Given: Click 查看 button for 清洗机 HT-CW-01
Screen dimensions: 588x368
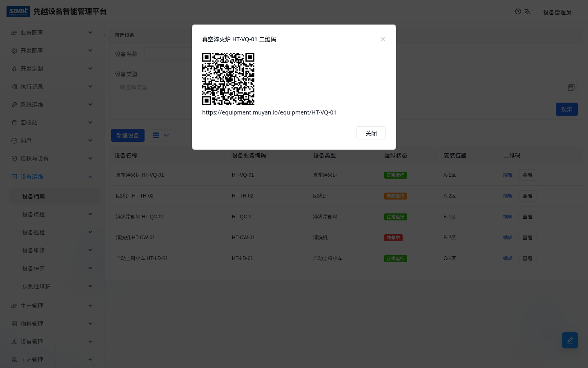Looking at the screenshot, I should point(528,238).
